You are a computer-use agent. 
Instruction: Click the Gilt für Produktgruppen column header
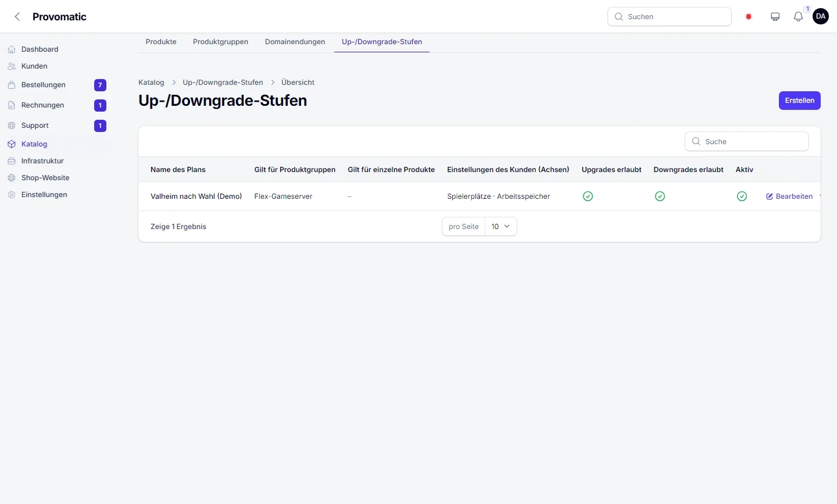click(x=295, y=170)
